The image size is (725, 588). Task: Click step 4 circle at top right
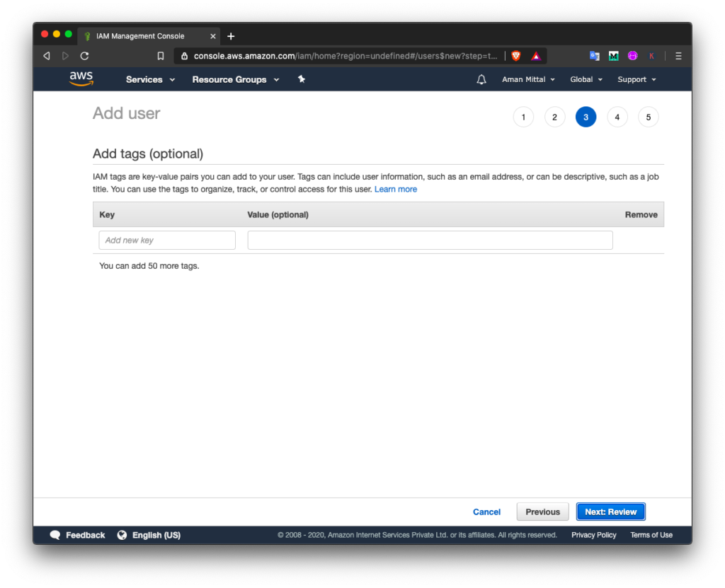click(617, 117)
